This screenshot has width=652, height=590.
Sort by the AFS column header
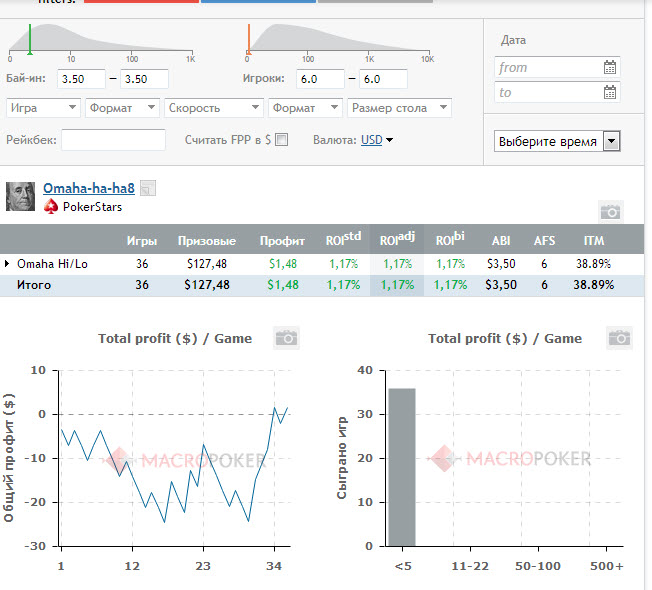[x=544, y=241]
